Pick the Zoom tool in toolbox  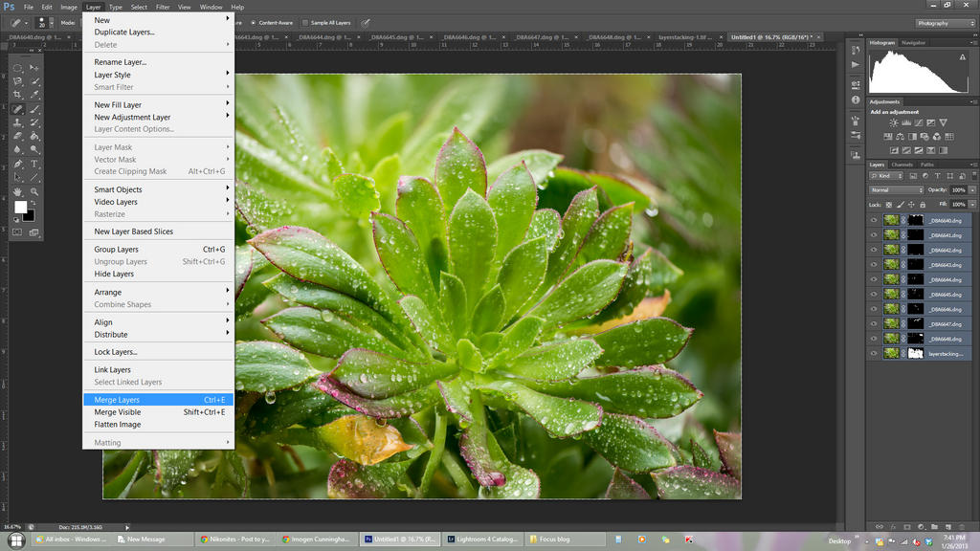point(34,191)
